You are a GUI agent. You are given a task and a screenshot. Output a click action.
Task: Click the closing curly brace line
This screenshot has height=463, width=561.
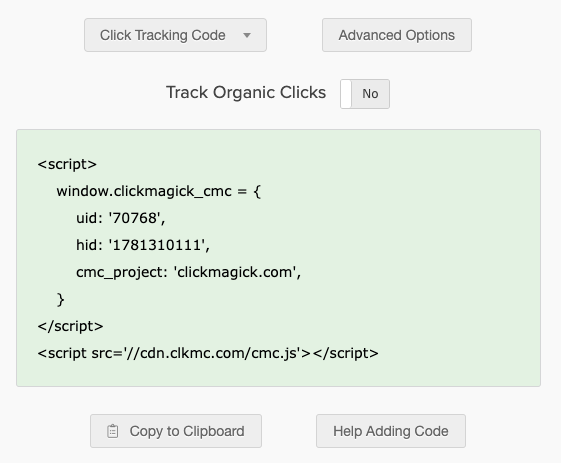click(60, 299)
